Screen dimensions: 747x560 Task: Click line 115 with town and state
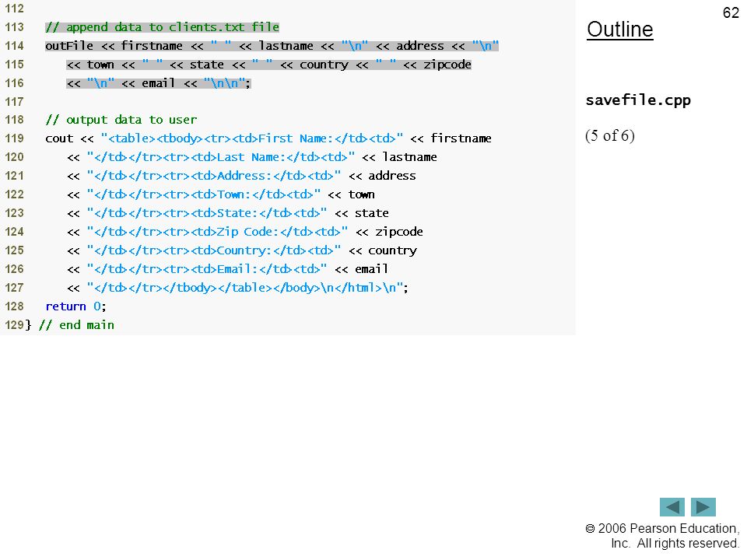[x=268, y=65]
